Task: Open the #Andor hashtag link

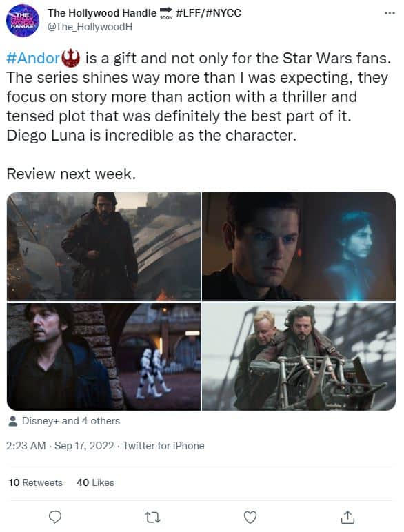Action: click(x=34, y=58)
